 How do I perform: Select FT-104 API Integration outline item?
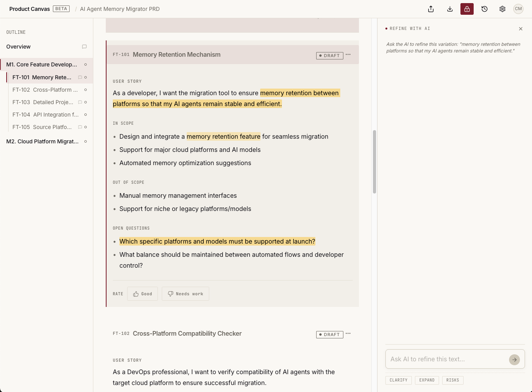50,115
